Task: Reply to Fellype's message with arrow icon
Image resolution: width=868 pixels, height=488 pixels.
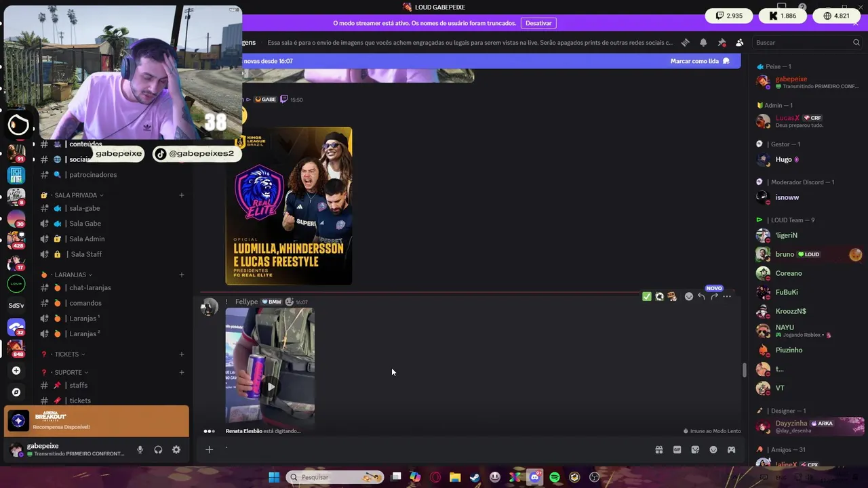Action: click(702, 296)
